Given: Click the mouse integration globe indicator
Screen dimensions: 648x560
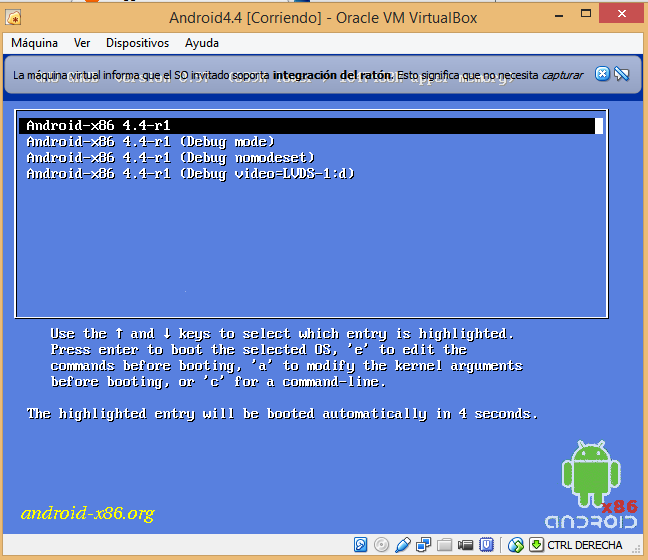Looking at the screenshot, I should 515,545.
